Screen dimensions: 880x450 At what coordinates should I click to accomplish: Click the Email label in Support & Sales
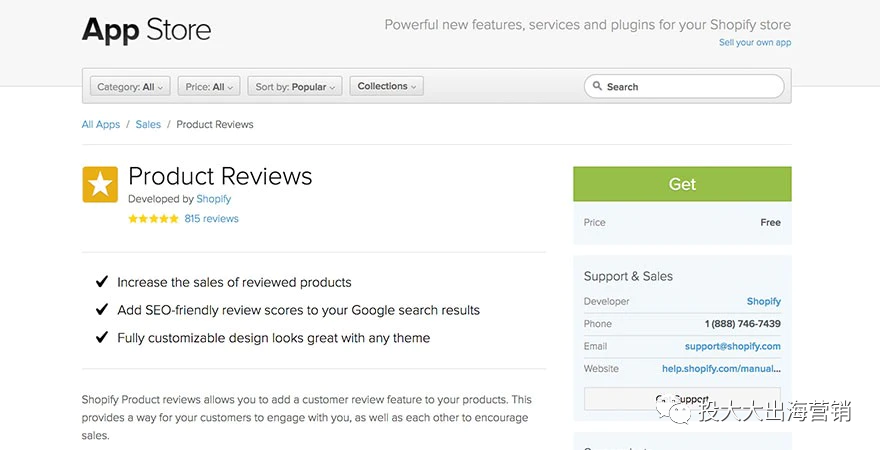[595, 346]
